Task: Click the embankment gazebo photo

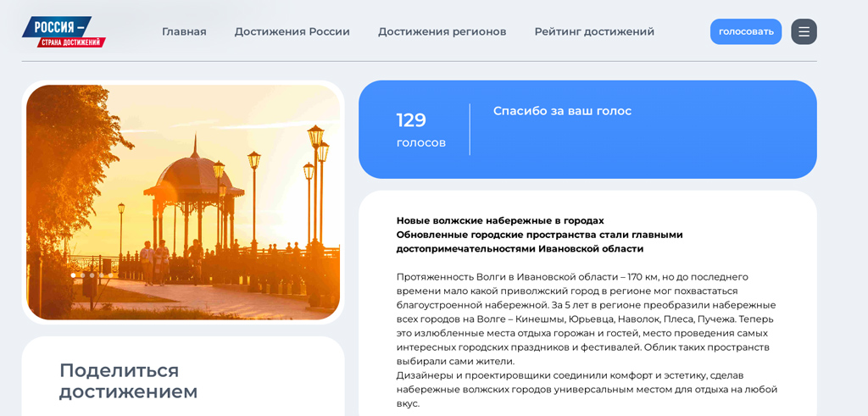Action: pyautogui.click(x=183, y=202)
